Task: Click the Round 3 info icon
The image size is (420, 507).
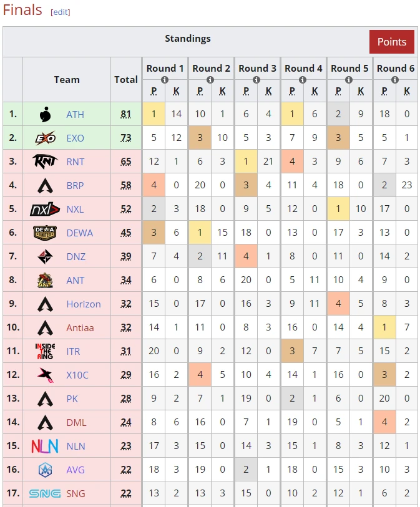Action: (257, 80)
